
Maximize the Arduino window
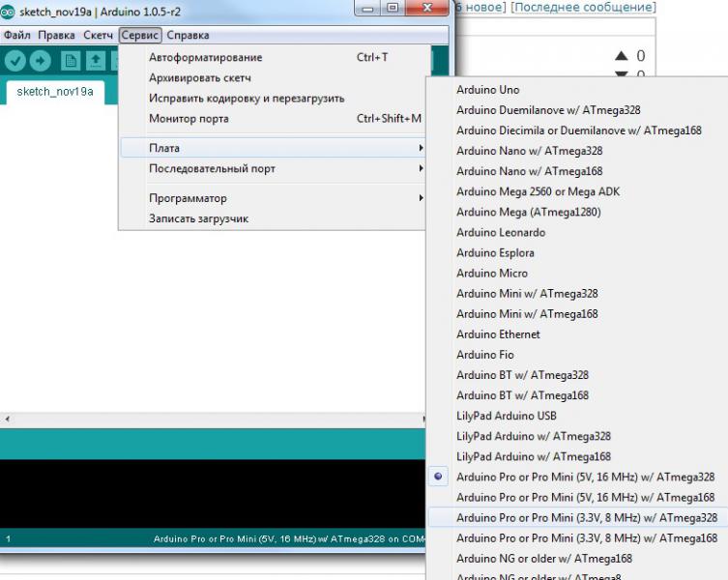(393, 8)
